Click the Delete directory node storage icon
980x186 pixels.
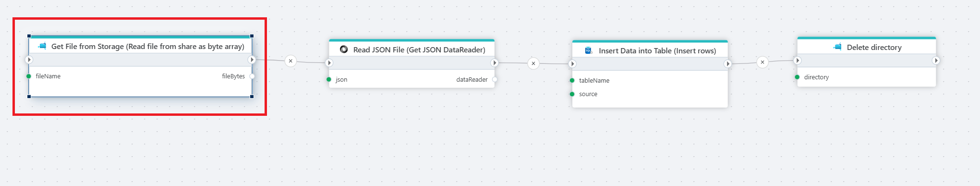(838, 47)
